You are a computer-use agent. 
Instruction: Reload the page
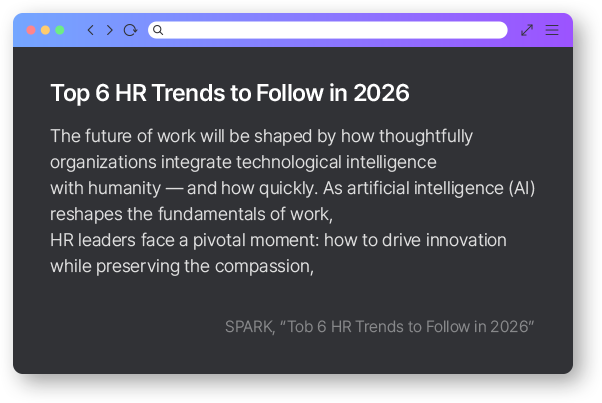[x=130, y=30]
